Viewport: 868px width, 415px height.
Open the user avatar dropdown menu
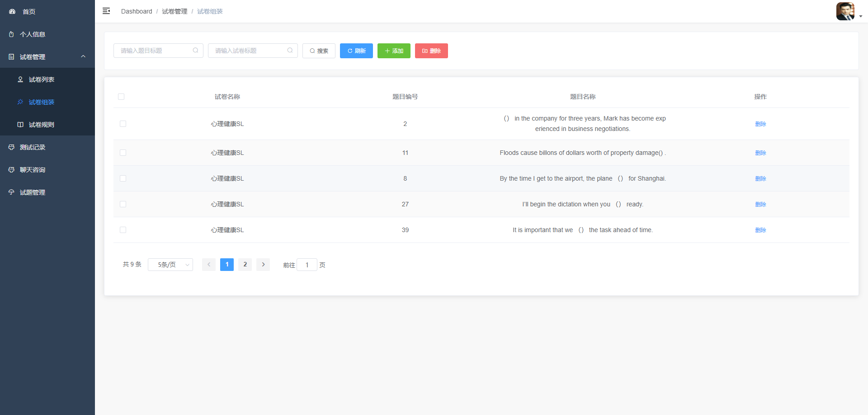[849, 12]
